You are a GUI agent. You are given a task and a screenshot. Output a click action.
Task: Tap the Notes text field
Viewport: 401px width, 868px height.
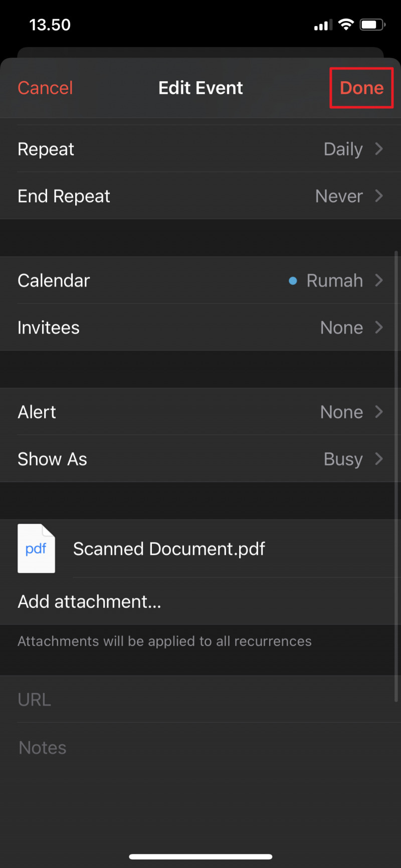(200, 748)
